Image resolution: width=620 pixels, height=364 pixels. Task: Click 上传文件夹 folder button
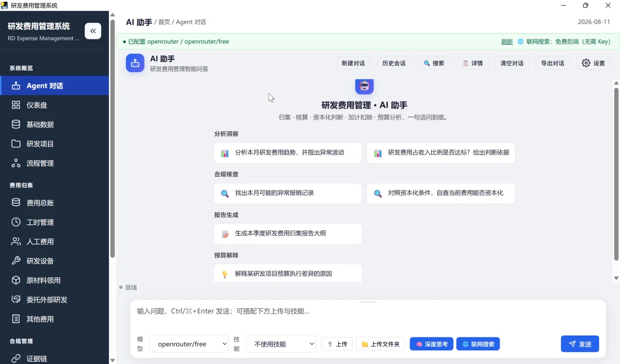click(380, 344)
